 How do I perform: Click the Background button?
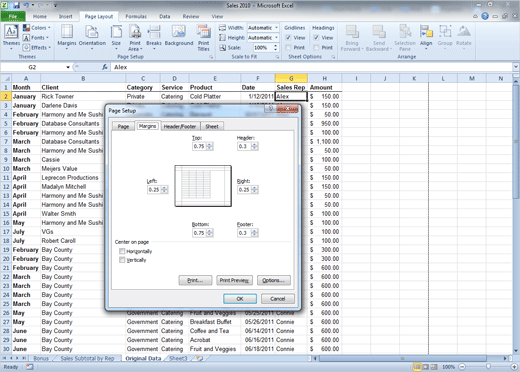tap(179, 36)
